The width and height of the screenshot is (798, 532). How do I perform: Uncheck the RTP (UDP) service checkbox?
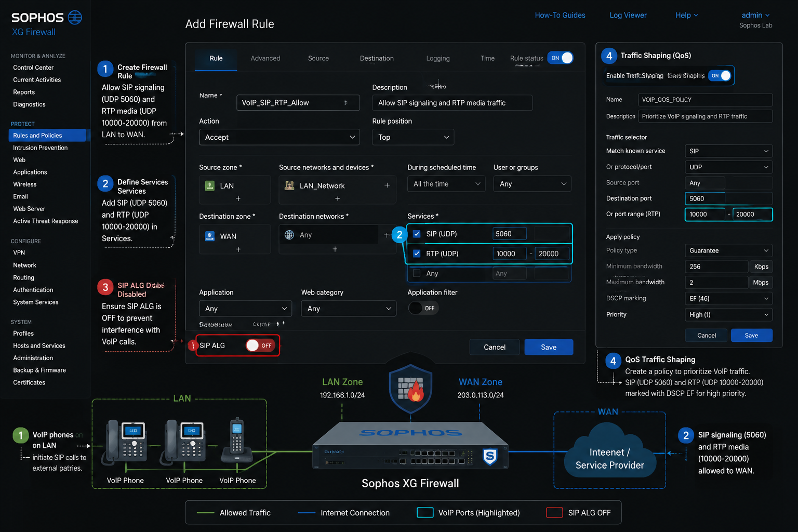click(417, 254)
